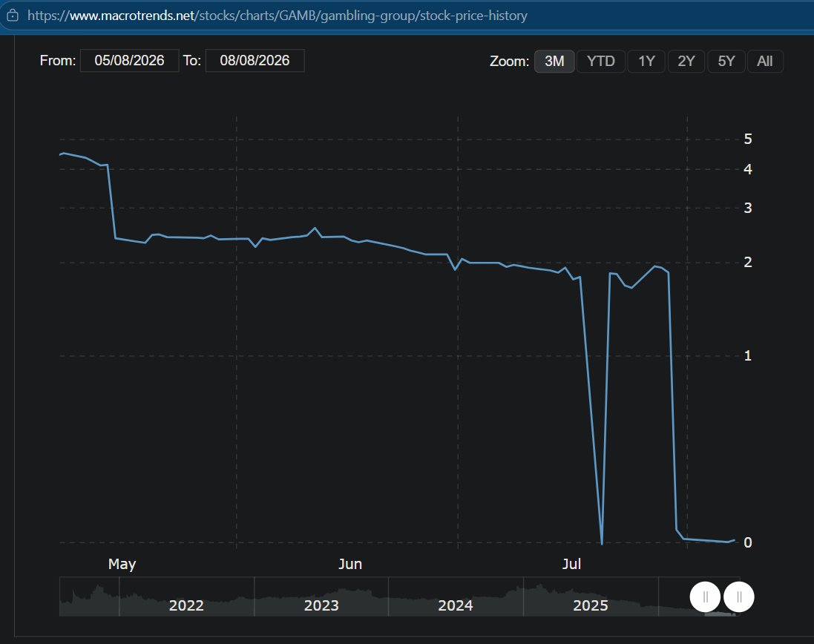Grab the right range slider handle
Screen dimensions: 814x644
coord(739,597)
